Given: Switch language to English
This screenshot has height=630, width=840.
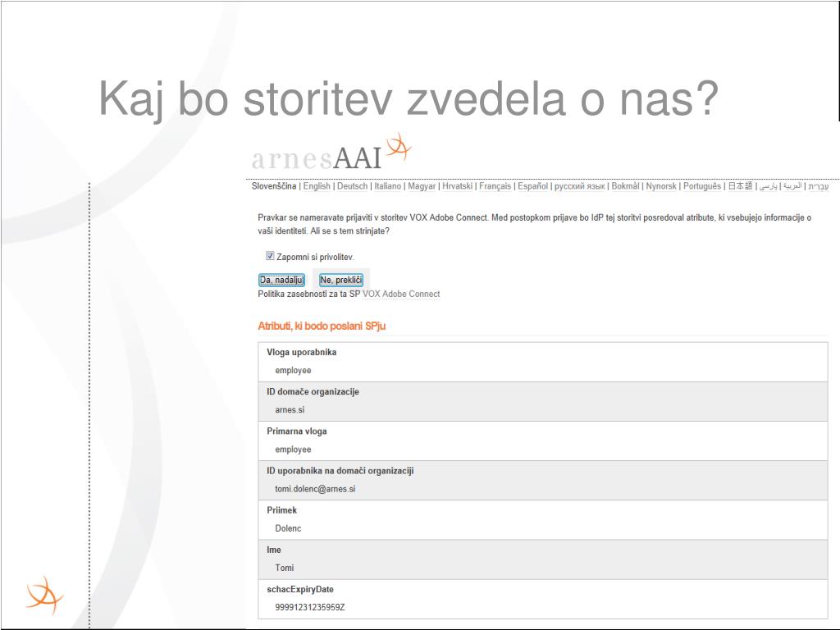Looking at the screenshot, I should pos(317,186).
